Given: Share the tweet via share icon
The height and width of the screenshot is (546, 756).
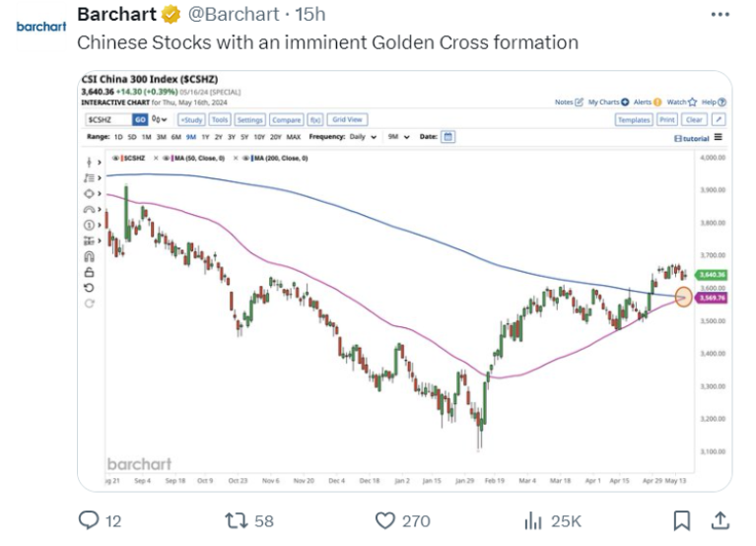Looking at the screenshot, I should (720, 519).
